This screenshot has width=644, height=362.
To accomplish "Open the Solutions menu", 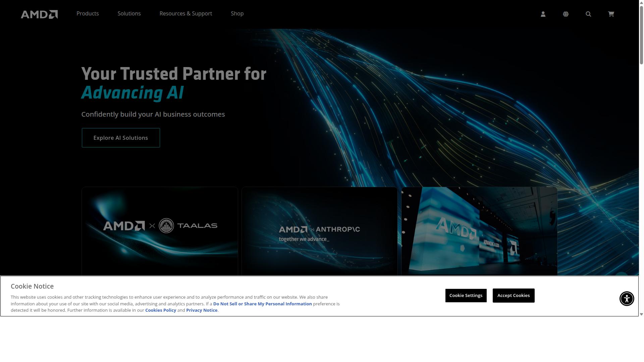I will [x=129, y=13].
